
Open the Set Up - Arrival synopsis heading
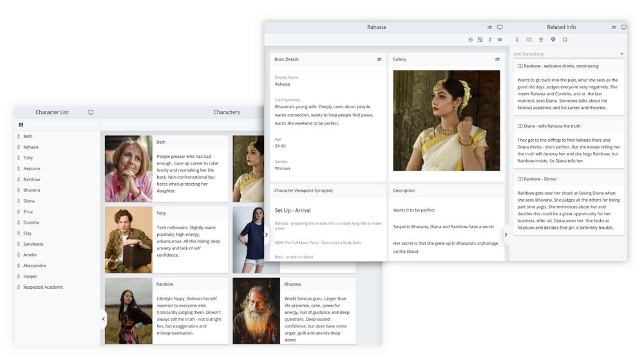[292, 210]
